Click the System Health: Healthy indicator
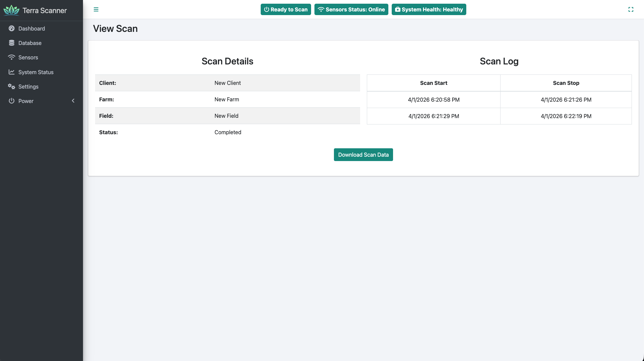 [429, 9]
